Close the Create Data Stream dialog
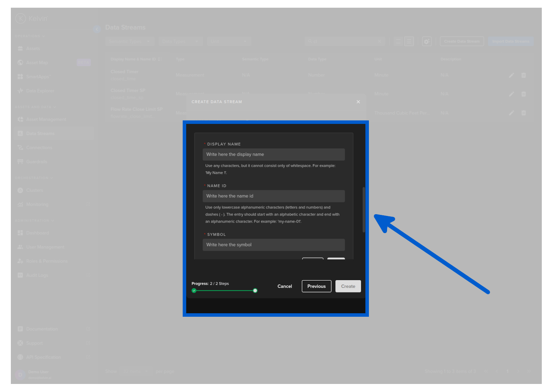Viewport: 553px width, 392px height. [358, 102]
